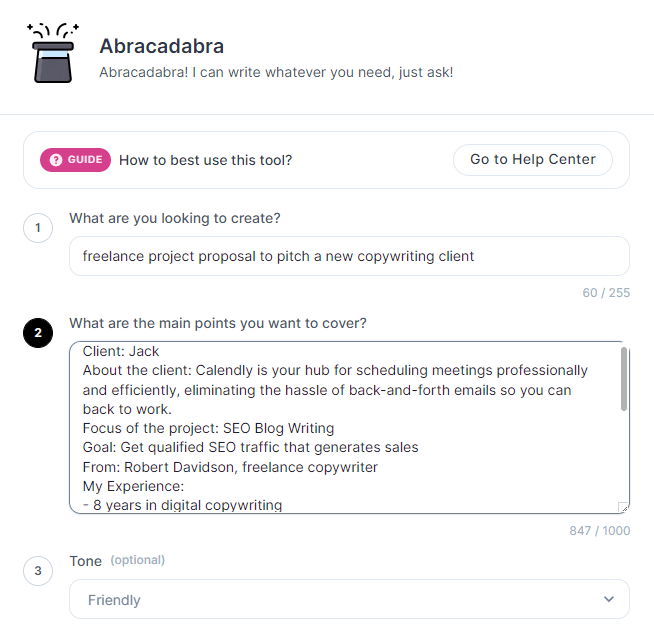Click the pink GUIDE badge
This screenshot has width=654, height=641.
click(x=75, y=160)
